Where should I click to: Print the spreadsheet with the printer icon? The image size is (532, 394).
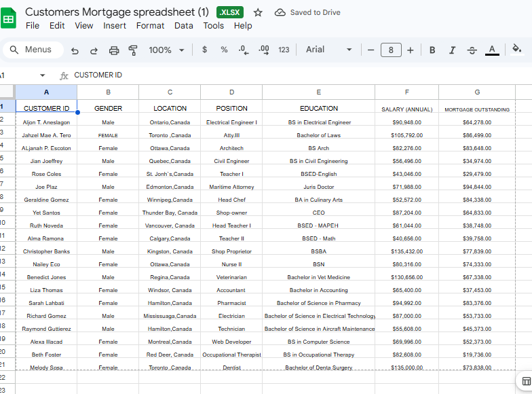pos(114,50)
